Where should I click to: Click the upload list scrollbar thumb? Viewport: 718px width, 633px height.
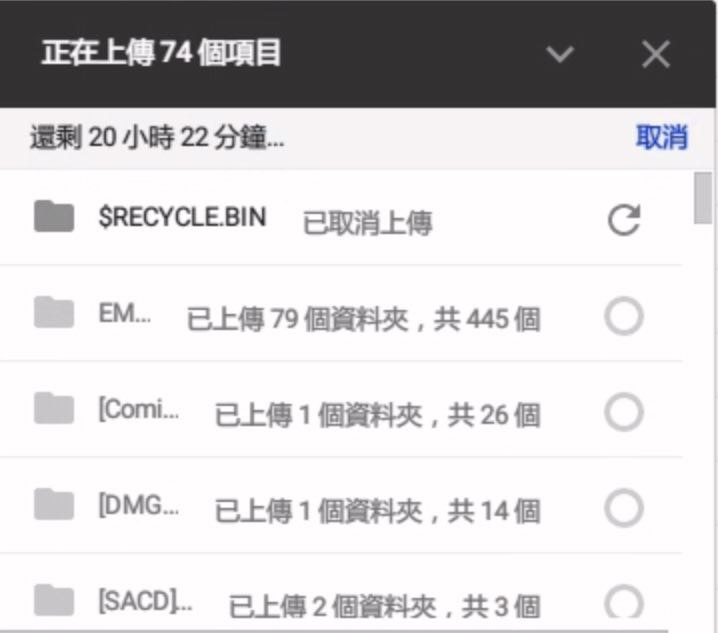[x=703, y=197]
